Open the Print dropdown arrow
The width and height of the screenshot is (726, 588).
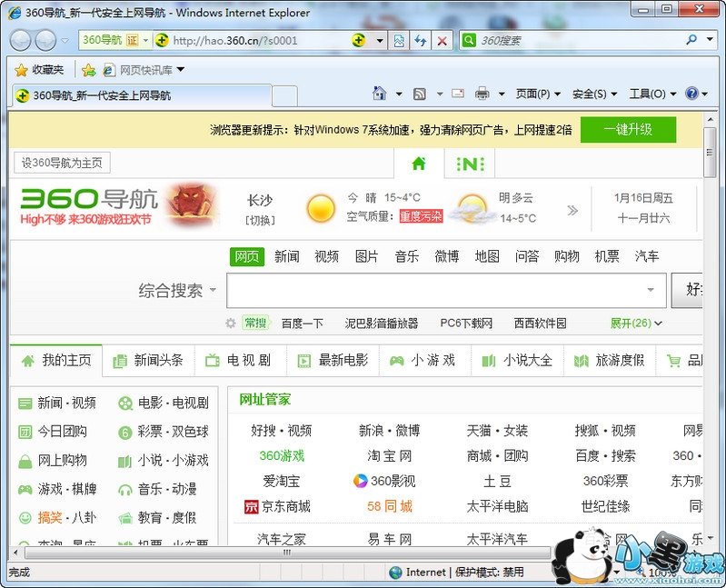501,94
